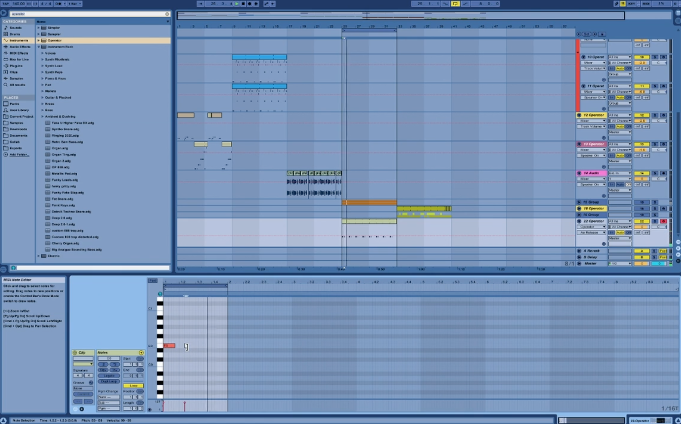This screenshot has height=424, width=681.
Task: Click the Dupl. Loop button
Action: coord(109,381)
